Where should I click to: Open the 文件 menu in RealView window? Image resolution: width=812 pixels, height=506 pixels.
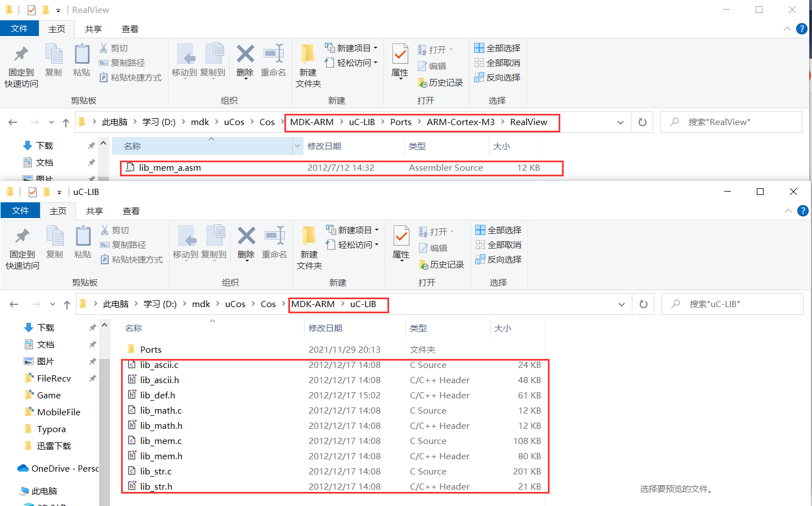(x=19, y=28)
